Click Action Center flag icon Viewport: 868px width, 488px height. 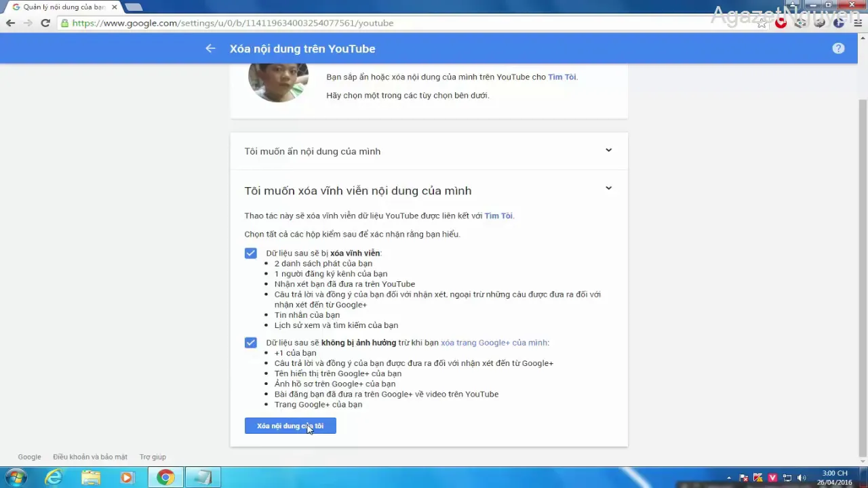(744, 478)
